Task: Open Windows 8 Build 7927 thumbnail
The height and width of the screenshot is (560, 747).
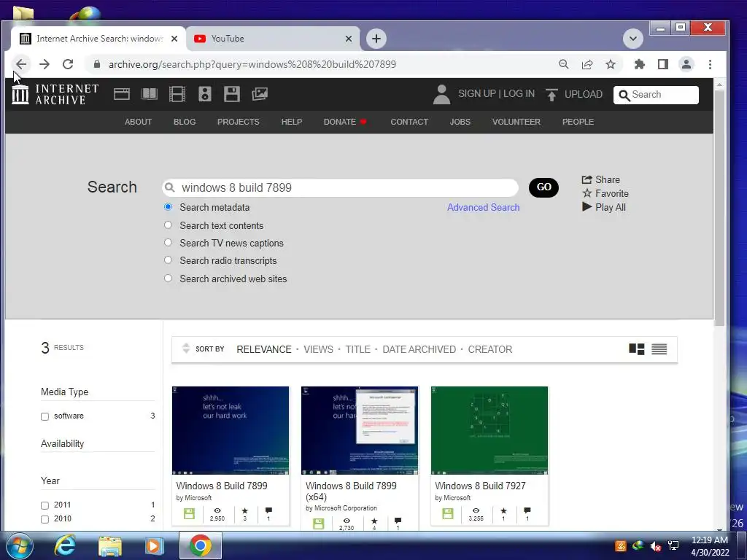Action: click(x=489, y=430)
